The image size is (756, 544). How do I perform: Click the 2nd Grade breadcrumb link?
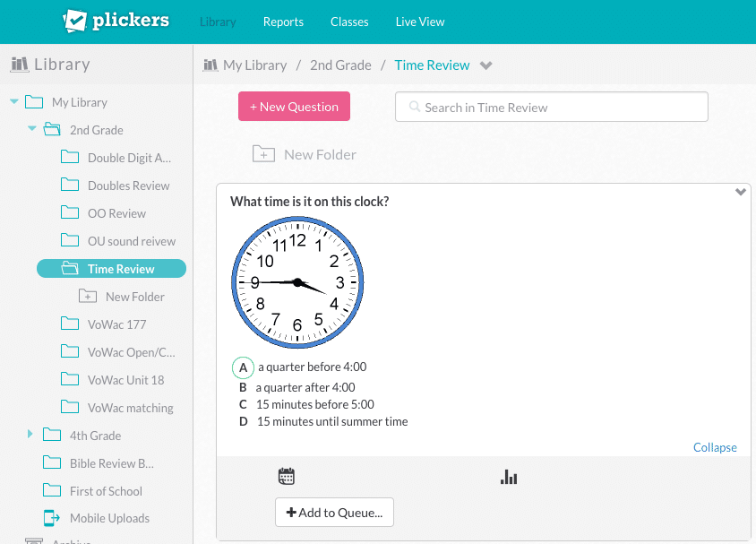click(340, 65)
